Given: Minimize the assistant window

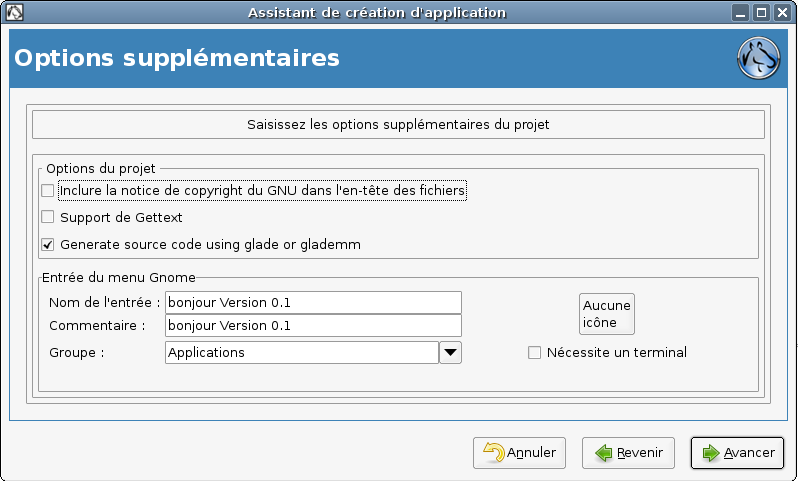Looking at the screenshot, I should 740,13.
